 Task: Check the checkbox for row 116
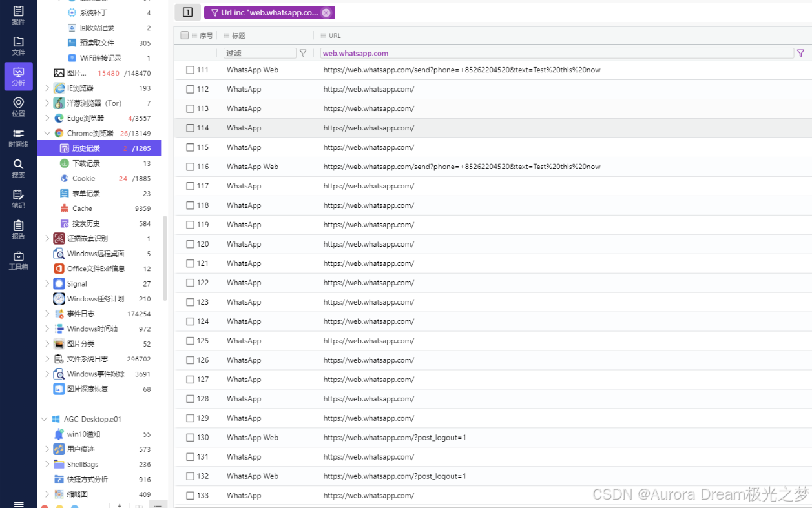(191, 167)
